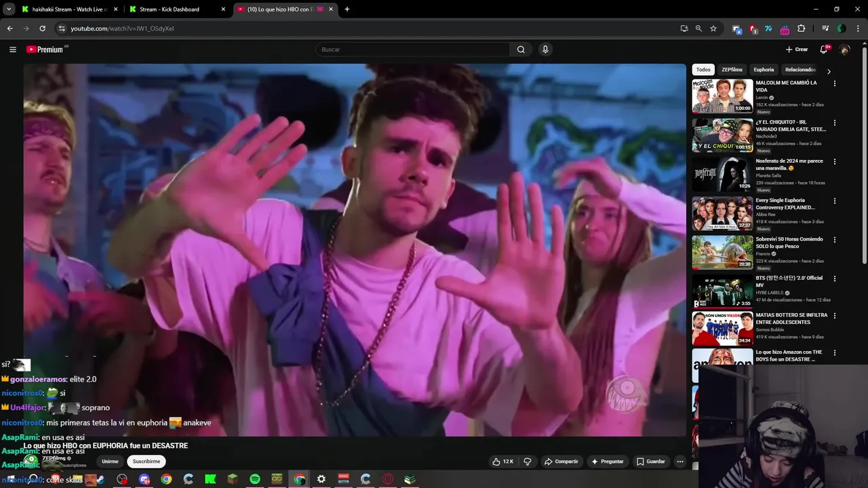This screenshot has width=868, height=488.
Task: Subscribe via the Suscribirme button
Action: coord(146,462)
